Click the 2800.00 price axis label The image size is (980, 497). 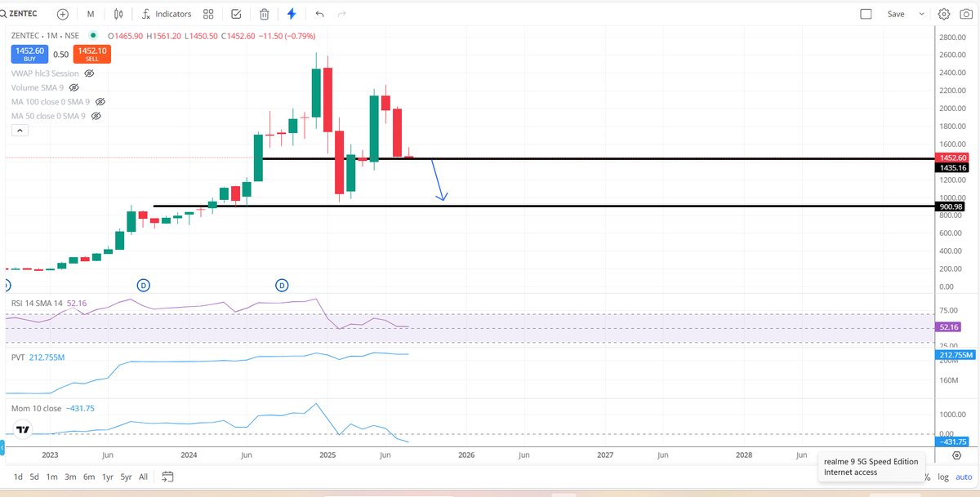tap(952, 38)
